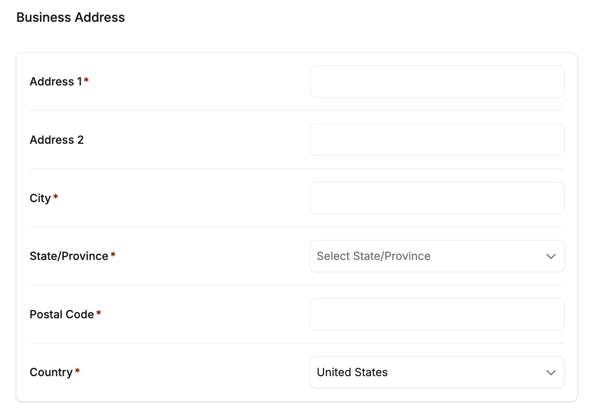Click the Country dropdown chevron arrow
The width and height of the screenshot is (591, 414).
tap(551, 373)
